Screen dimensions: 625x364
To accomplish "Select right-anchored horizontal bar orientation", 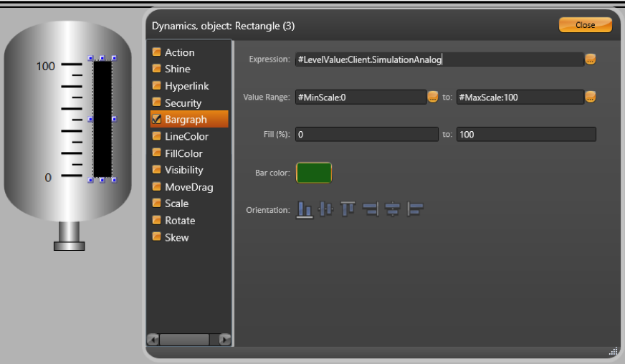I will tap(371, 209).
